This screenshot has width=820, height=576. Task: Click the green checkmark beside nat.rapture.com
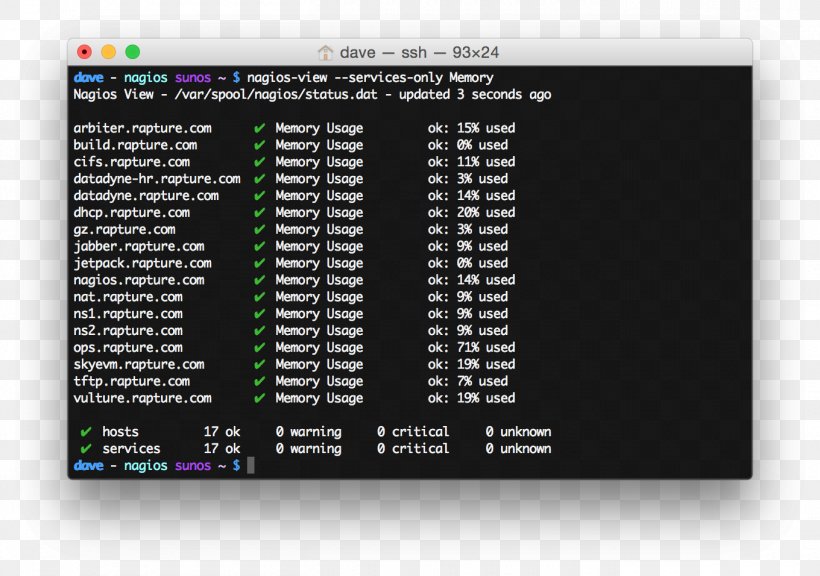pos(259,297)
